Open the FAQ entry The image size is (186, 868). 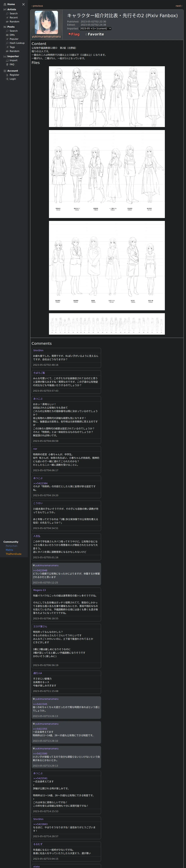pyautogui.click(x=10, y=64)
